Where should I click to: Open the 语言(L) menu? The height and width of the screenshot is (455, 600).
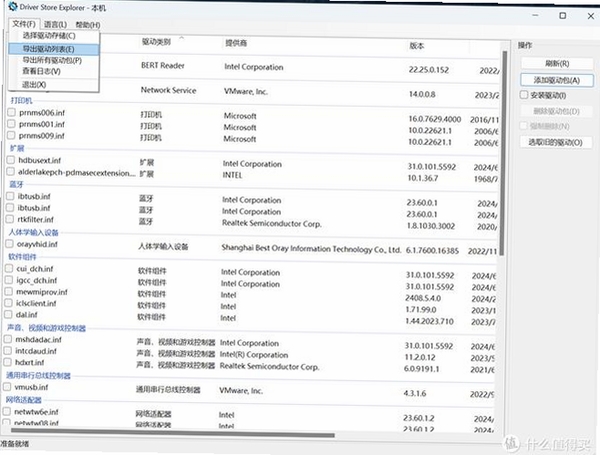click(55, 24)
